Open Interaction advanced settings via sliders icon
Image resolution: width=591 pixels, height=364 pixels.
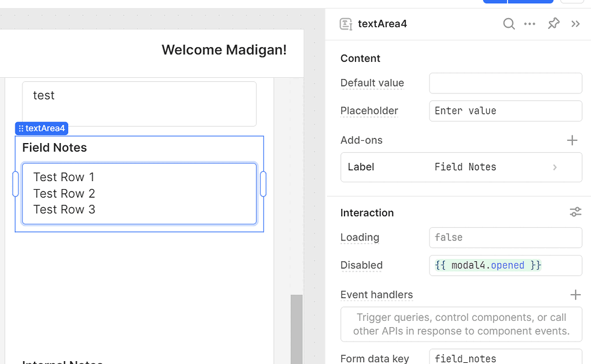pyautogui.click(x=575, y=212)
